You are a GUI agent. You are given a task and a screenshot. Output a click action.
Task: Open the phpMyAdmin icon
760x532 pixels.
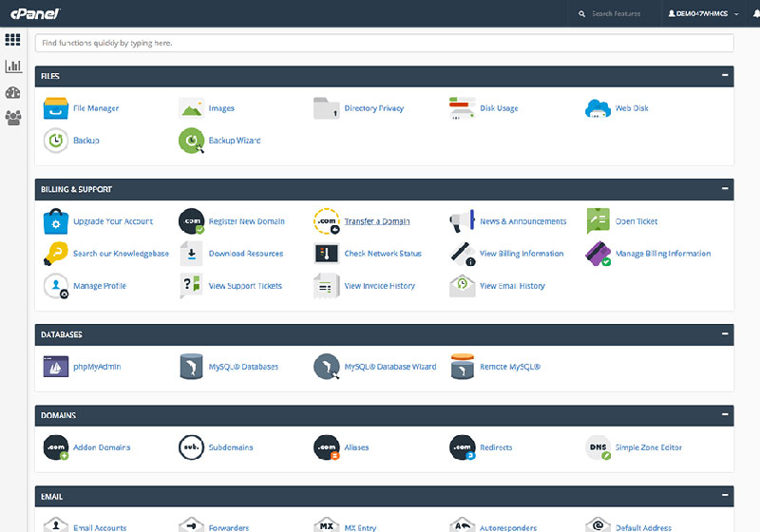tap(56, 367)
